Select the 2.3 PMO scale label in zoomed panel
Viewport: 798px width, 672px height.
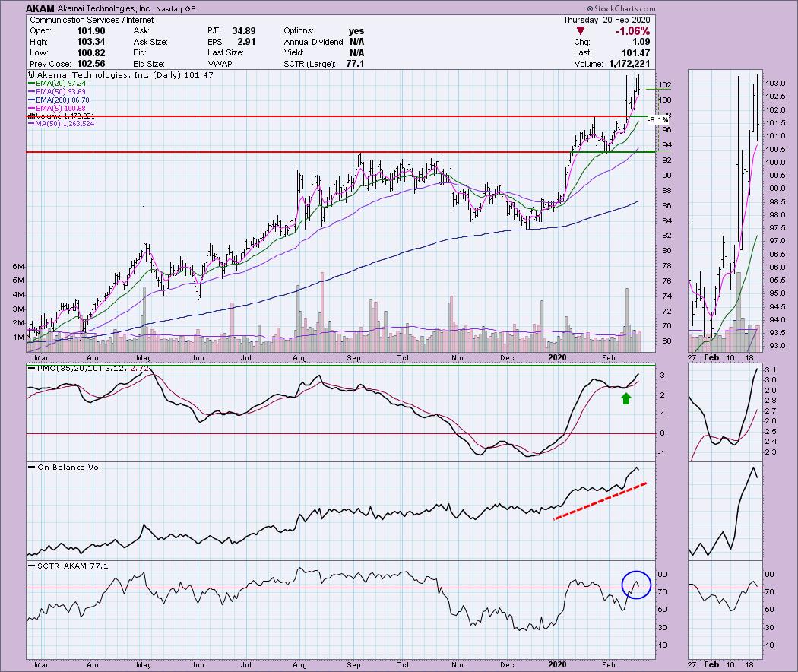[x=770, y=452]
